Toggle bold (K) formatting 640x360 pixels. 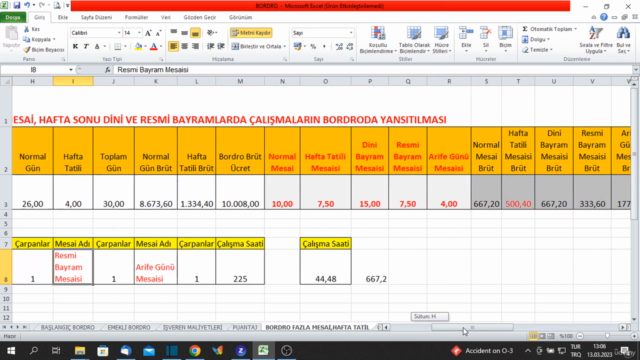(x=75, y=47)
